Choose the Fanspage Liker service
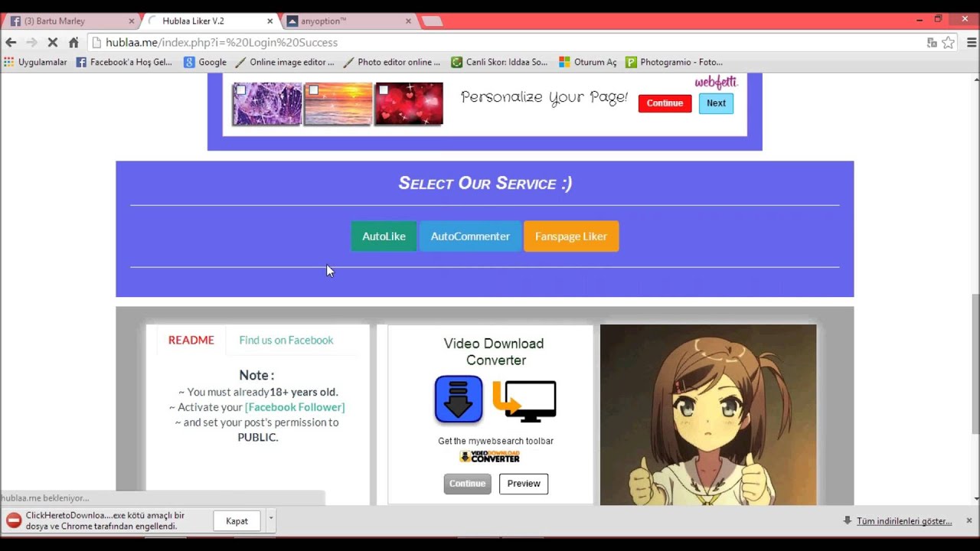 click(x=571, y=236)
